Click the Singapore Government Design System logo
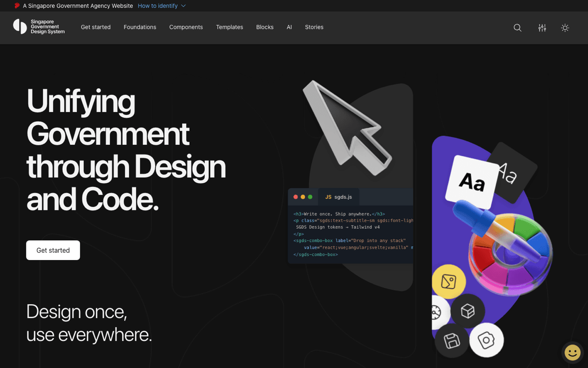Viewport: 588px width, 368px height. click(x=39, y=27)
